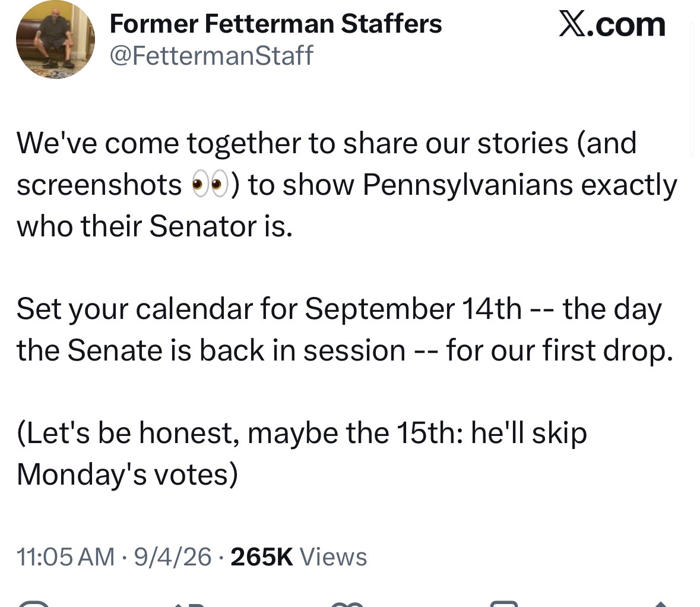The image size is (700, 607).
Task: Open the @FettermanStaff handle
Action: (211, 55)
